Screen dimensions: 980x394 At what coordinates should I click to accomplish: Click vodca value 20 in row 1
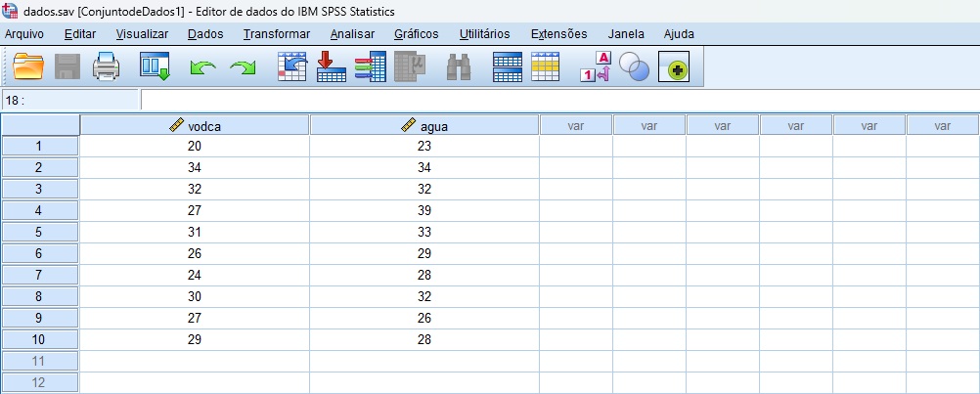point(195,146)
